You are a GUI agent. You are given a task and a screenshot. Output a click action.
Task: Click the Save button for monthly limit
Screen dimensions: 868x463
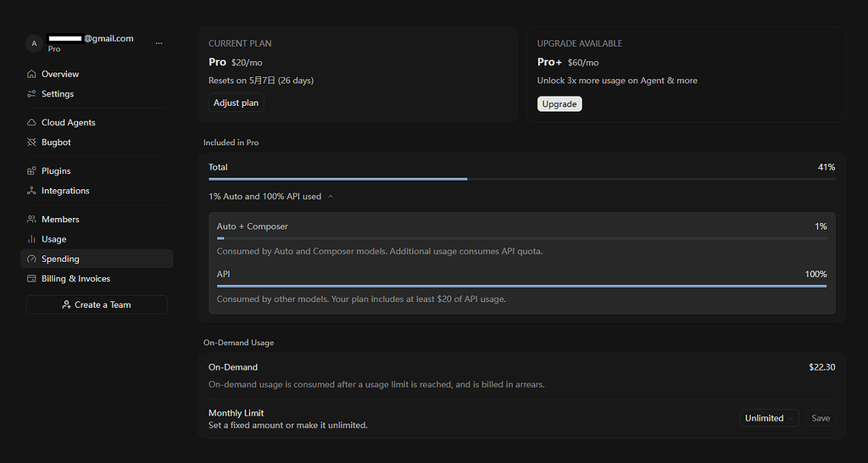click(821, 418)
